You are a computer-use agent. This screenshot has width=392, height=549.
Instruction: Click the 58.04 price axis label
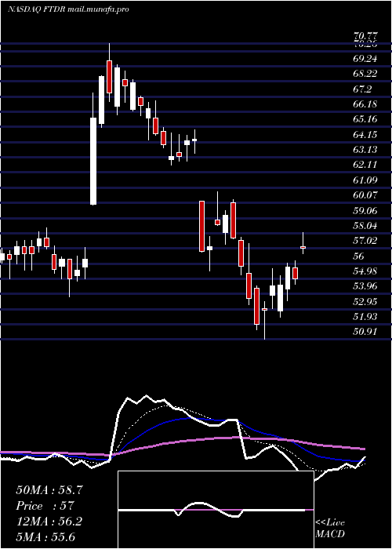click(365, 226)
